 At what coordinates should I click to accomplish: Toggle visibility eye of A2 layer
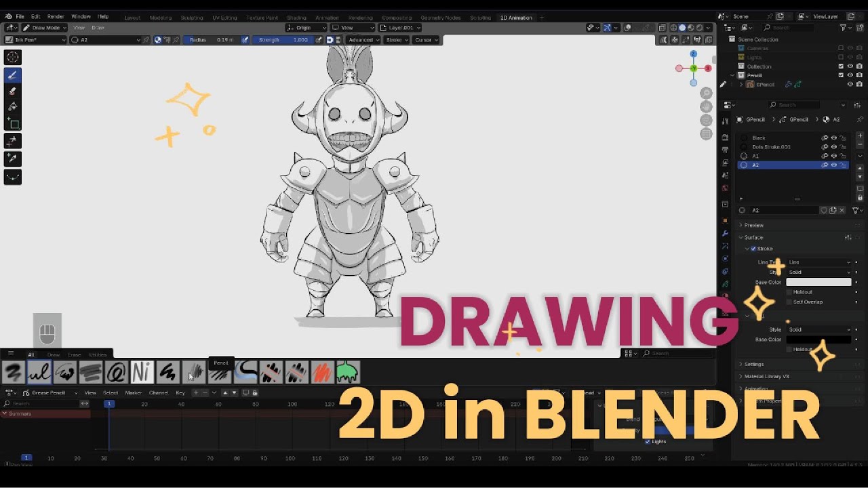pyautogui.click(x=833, y=165)
